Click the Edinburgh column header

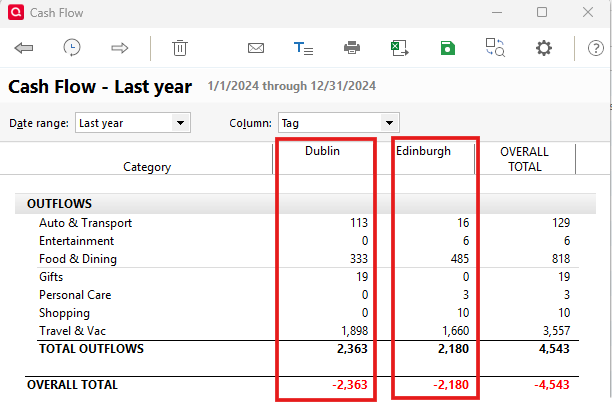tap(423, 151)
